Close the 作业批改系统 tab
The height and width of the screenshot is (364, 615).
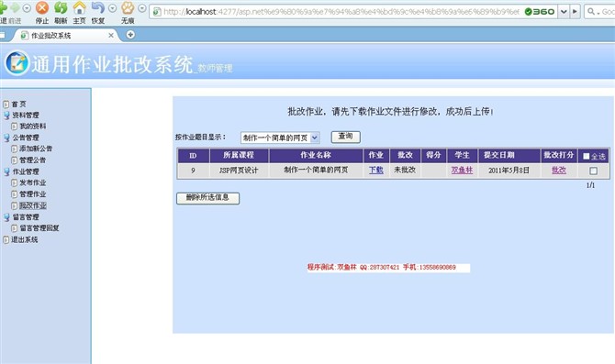[111, 35]
